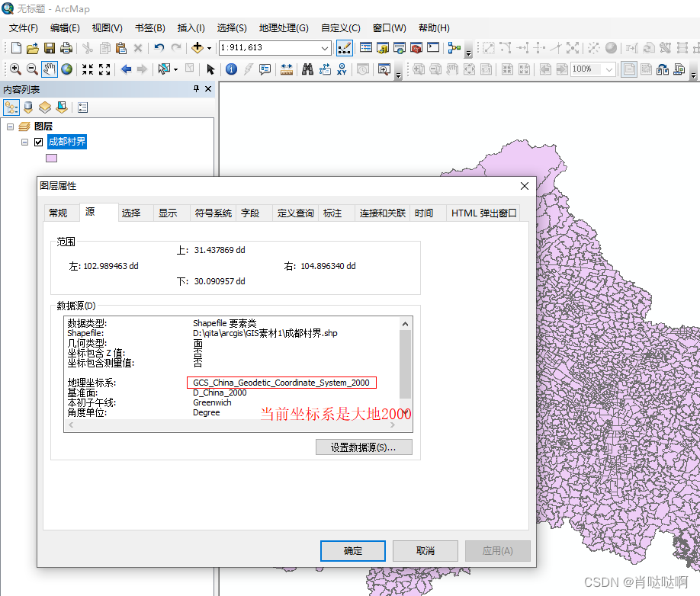Open the ArcToolbox red toolbox icon
This screenshot has width=700, height=596.
click(416, 48)
